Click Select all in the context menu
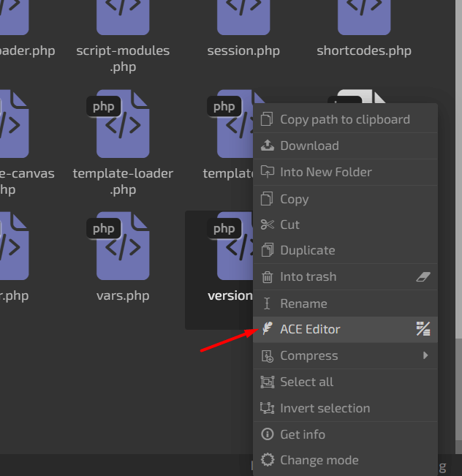 tap(306, 382)
